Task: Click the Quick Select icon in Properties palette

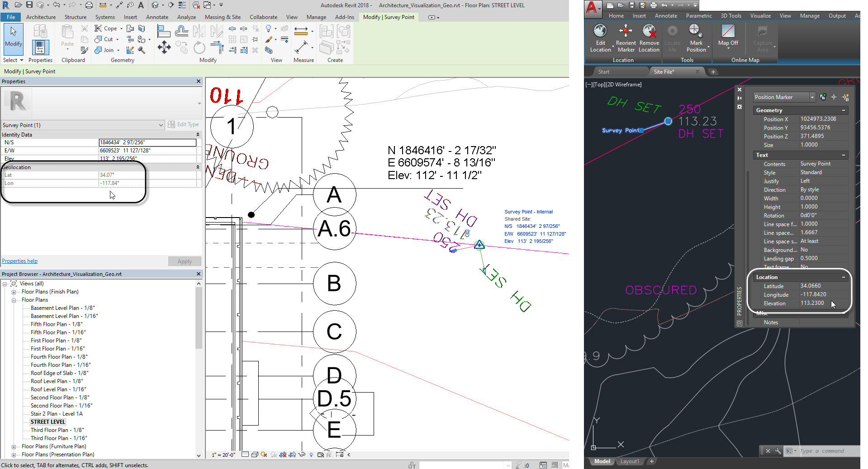Action: point(845,97)
